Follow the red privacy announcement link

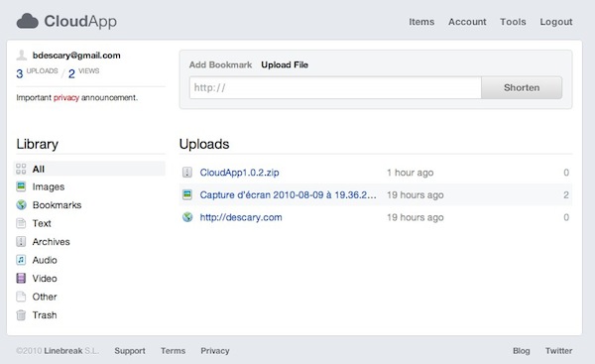tap(66, 98)
